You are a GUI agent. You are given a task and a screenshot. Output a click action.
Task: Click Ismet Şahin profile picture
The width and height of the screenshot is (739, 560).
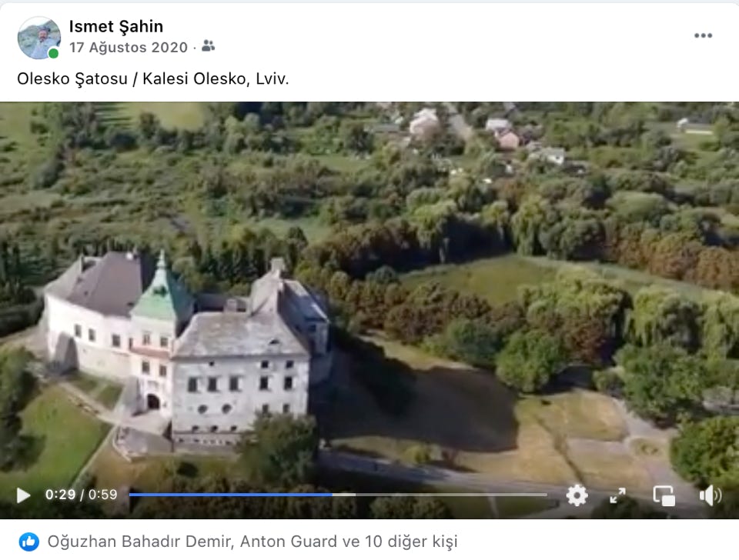point(38,38)
